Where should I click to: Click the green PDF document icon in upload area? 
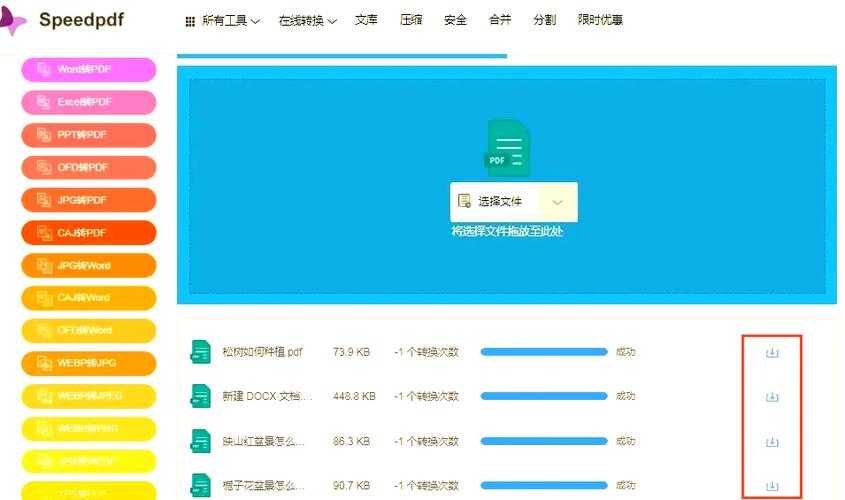(507, 148)
